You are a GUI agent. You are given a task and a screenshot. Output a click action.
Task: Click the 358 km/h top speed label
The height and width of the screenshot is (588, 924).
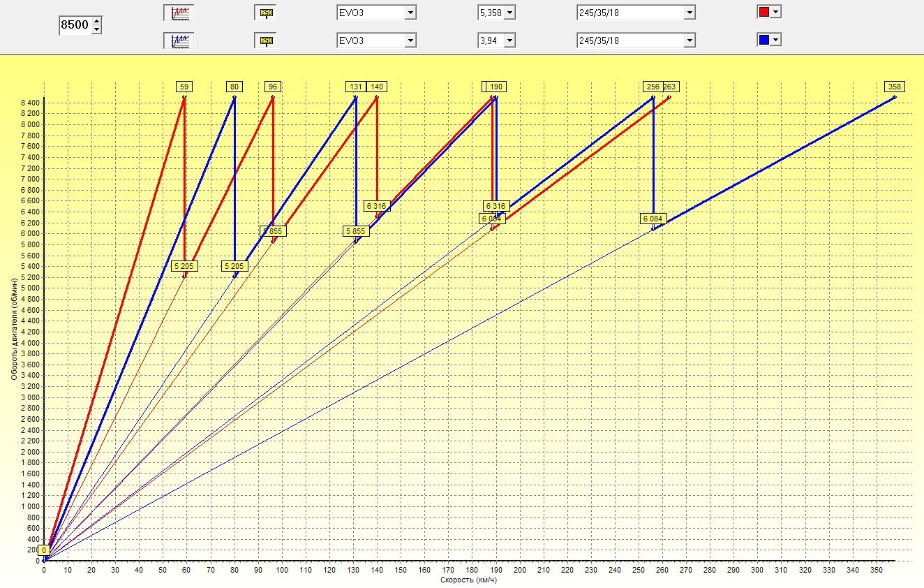coord(895,87)
